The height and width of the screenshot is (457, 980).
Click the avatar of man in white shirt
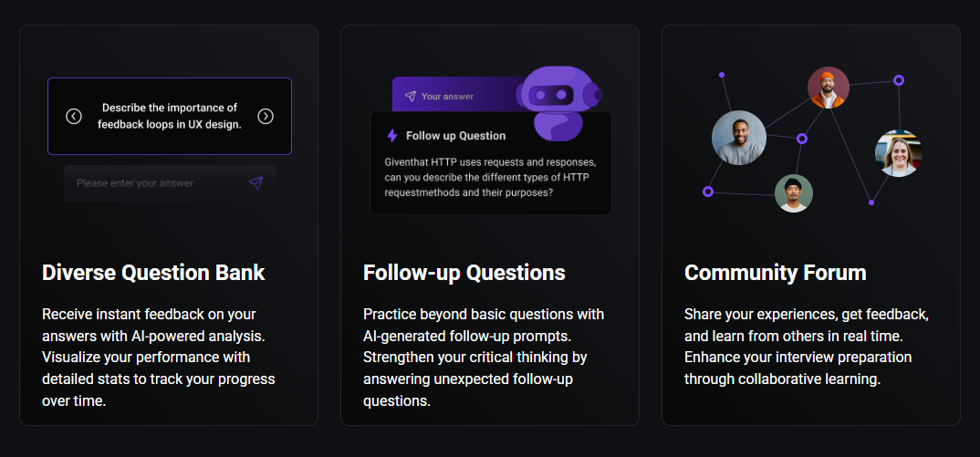794,193
